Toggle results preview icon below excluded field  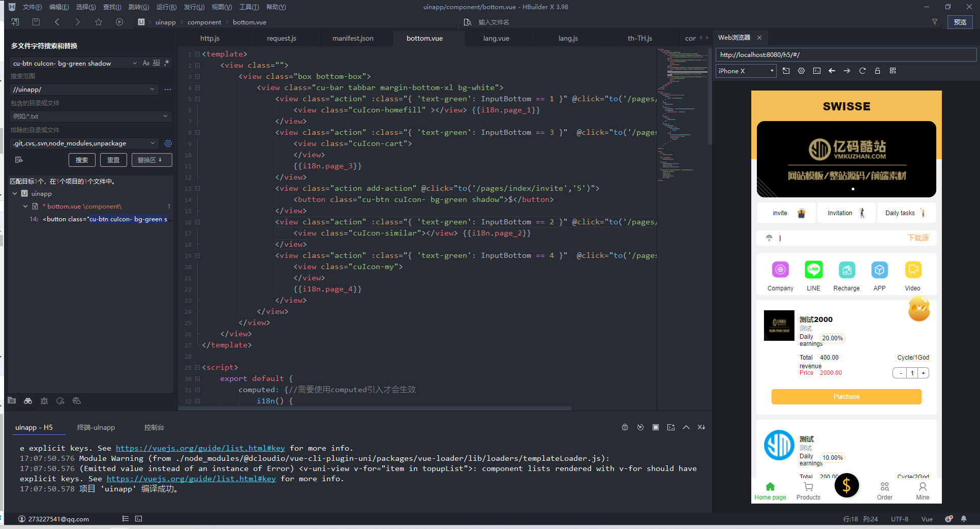[x=19, y=160]
